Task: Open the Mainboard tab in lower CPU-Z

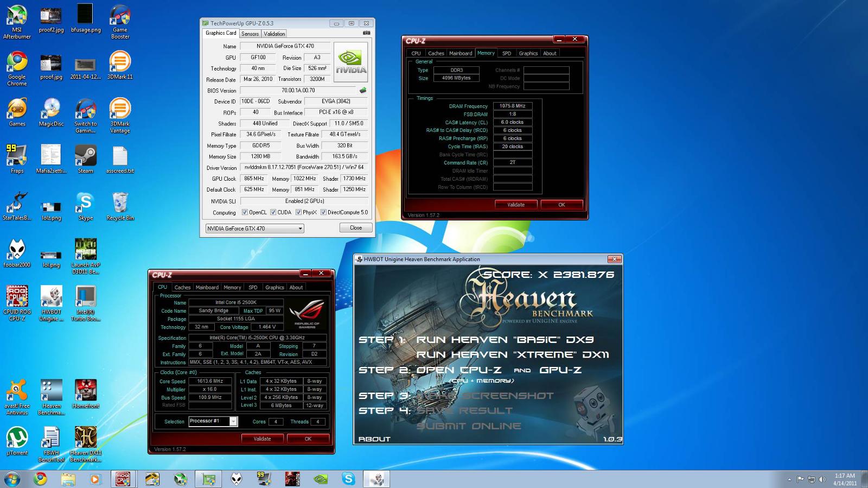Action: point(207,287)
